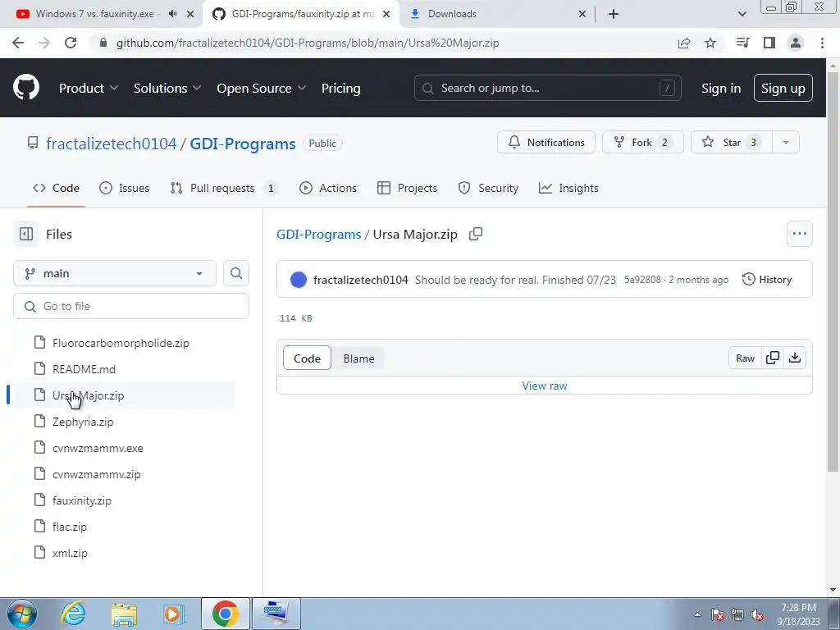Open fractalizetech0104 owner link
The image size is (840, 630).
point(111,144)
